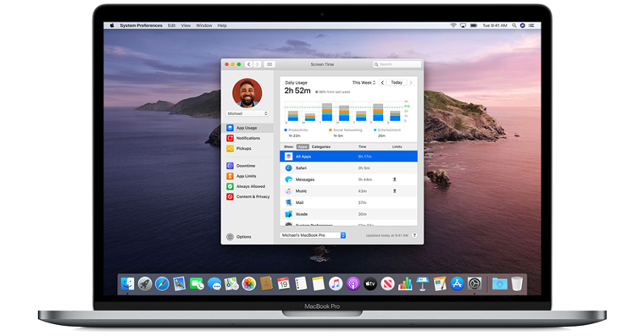Viewport: 644px width, 336px height.
Task: Open FaceTime from the Dock
Action: click(197, 284)
